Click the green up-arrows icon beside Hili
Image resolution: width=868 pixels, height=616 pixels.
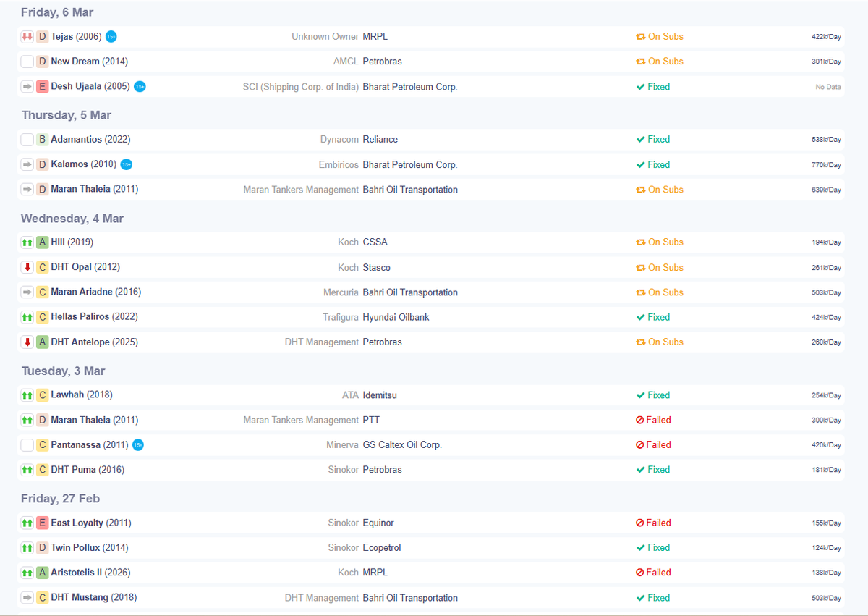(x=27, y=242)
